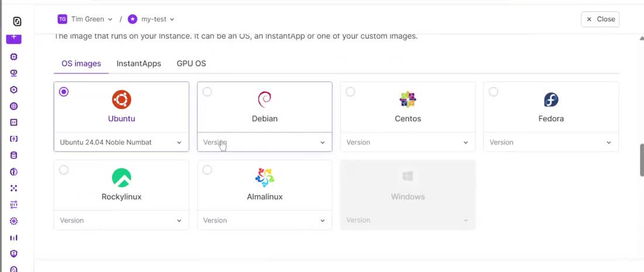
Task: Open the monitor-shaped sidebar icon
Action: [13, 73]
